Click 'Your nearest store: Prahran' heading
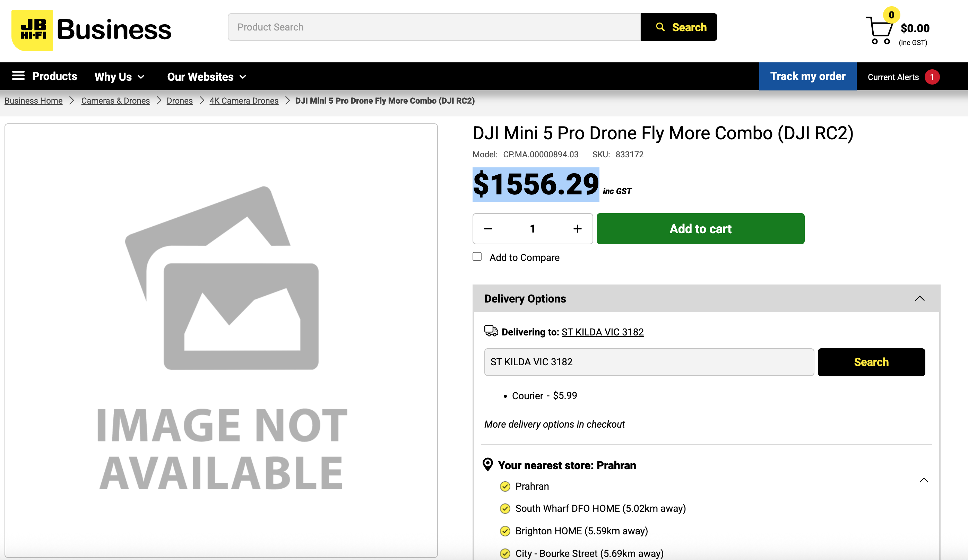Image resolution: width=968 pixels, height=560 pixels. tap(567, 465)
